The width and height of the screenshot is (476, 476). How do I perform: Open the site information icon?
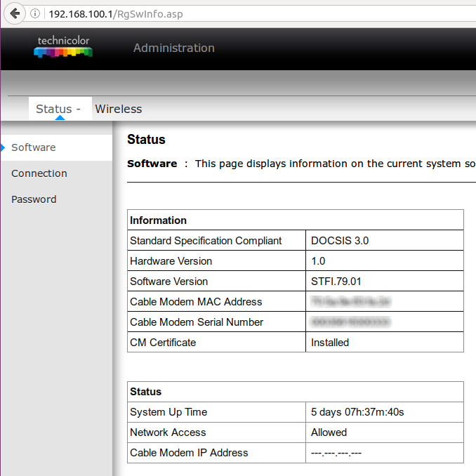click(35, 13)
